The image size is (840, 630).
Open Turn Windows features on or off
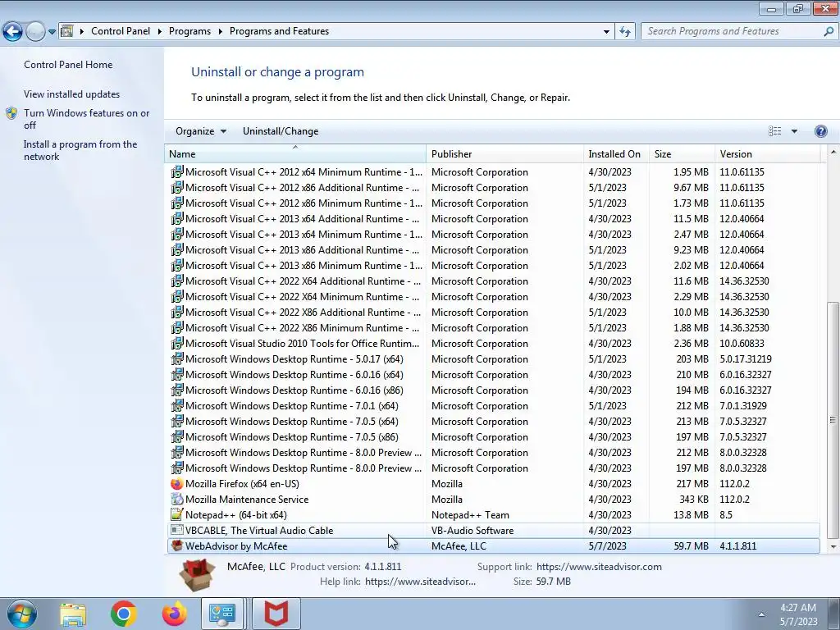(x=87, y=119)
